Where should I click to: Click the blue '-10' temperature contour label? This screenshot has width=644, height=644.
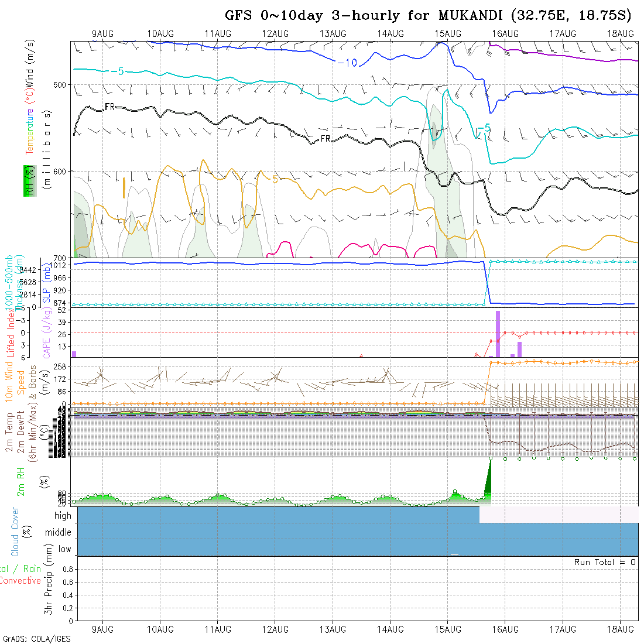click(347, 63)
